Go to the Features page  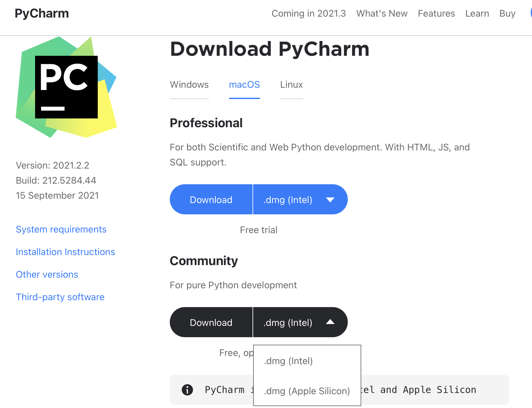436,13
